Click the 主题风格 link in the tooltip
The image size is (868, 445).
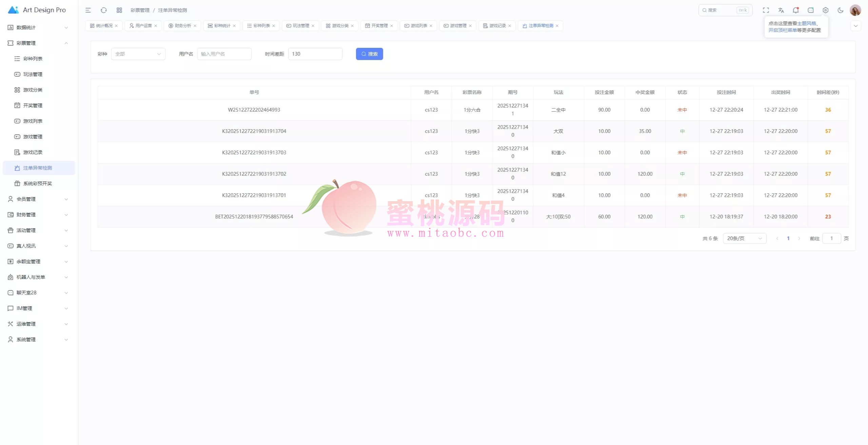807,23
